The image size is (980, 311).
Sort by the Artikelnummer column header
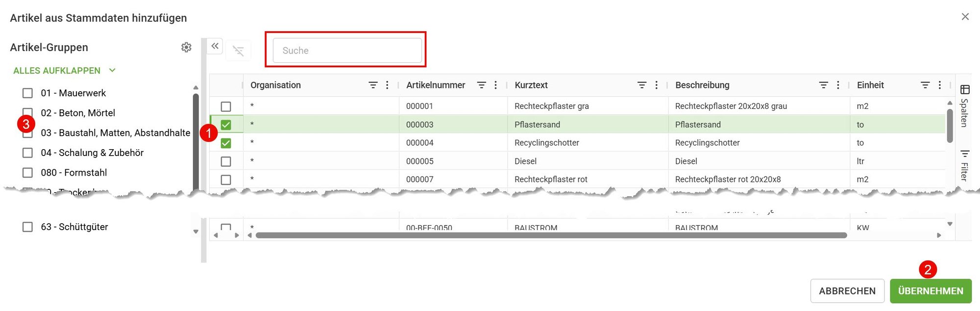pos(436,85)
